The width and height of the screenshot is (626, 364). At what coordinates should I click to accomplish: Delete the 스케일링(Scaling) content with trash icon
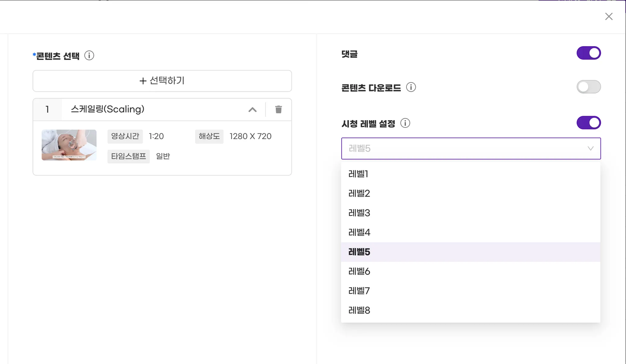pos(278,109)
